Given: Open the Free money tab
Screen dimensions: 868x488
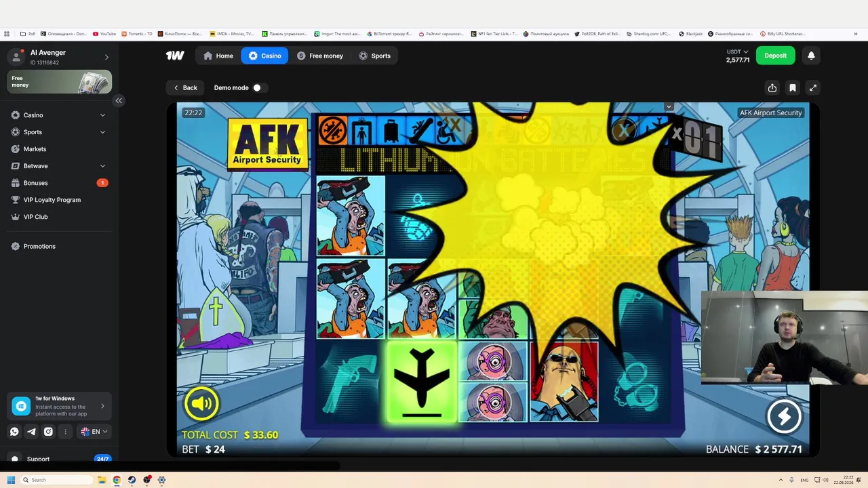Looking at the screenshot, I should [320, 56].
